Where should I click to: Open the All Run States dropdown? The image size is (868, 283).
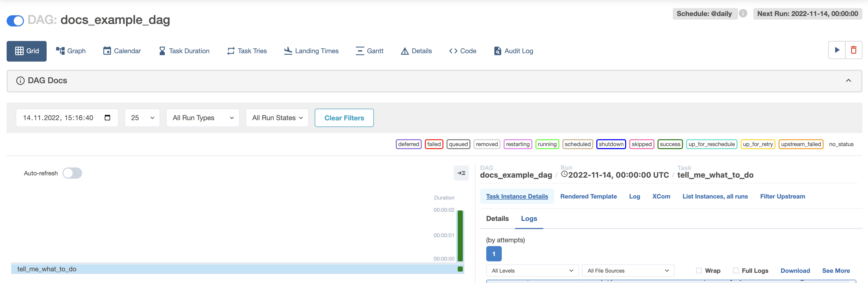pos(277,118)
